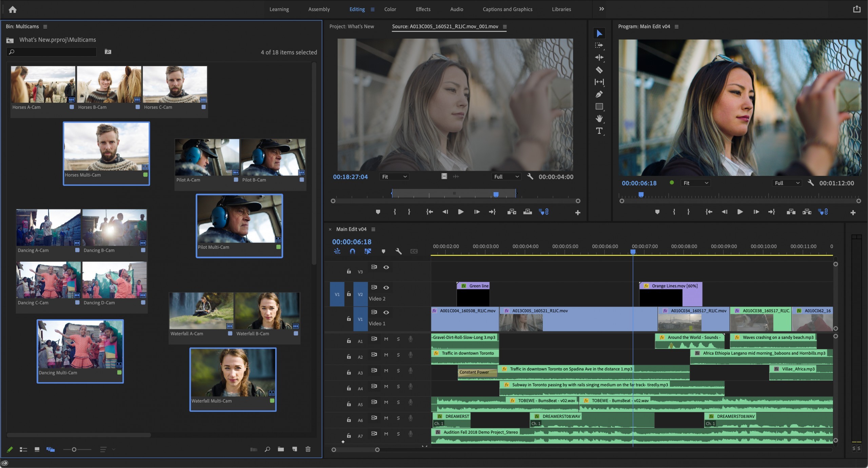This screenshot has width=868, height=468.
Task: Enable voice-over record on A5
Action: pos(411,402)
